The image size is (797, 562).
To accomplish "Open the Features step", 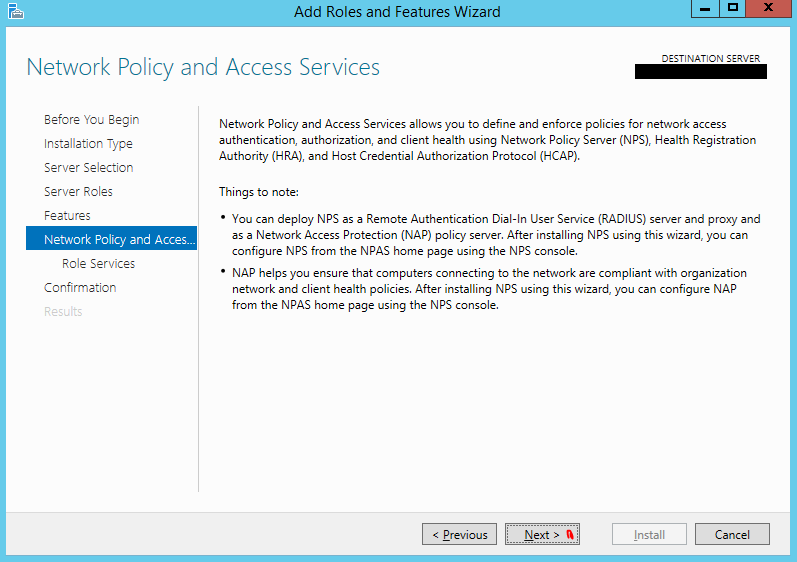I will point(67,215).
